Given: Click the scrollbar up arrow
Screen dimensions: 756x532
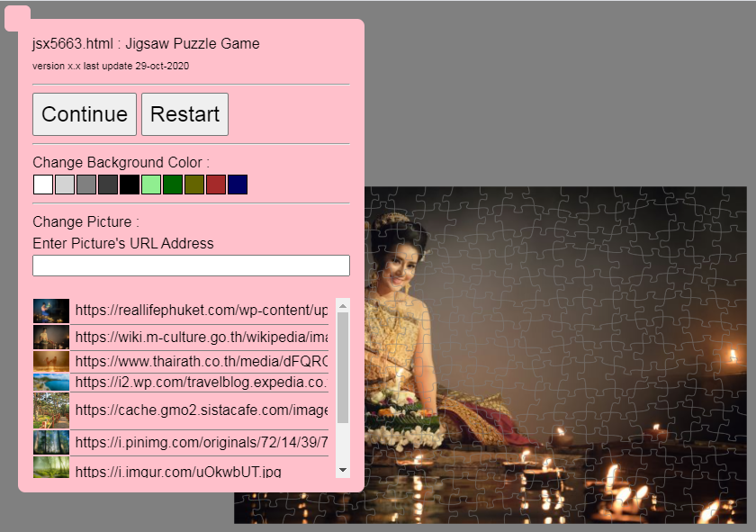Looking at the screenshot, I should tap(343, 304).
